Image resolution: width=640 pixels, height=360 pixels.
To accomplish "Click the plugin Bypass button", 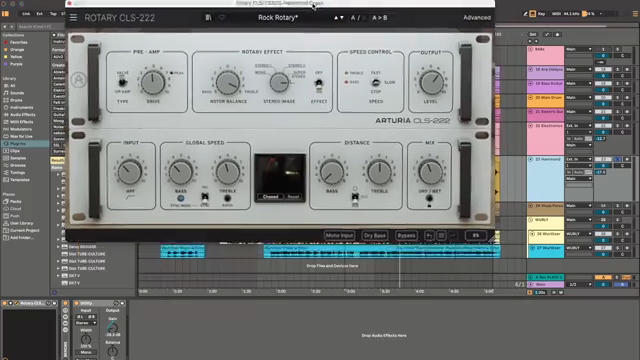I will 407,236.
